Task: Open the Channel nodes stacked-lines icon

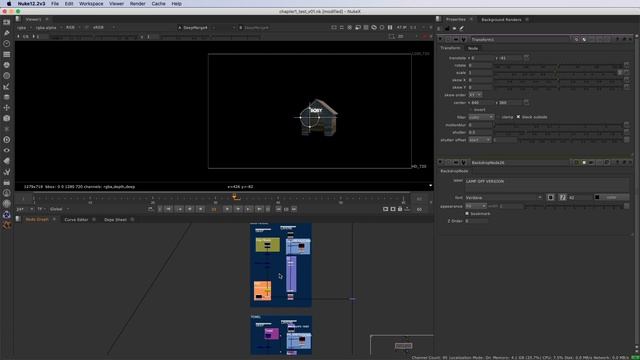Action: (7, 54)
